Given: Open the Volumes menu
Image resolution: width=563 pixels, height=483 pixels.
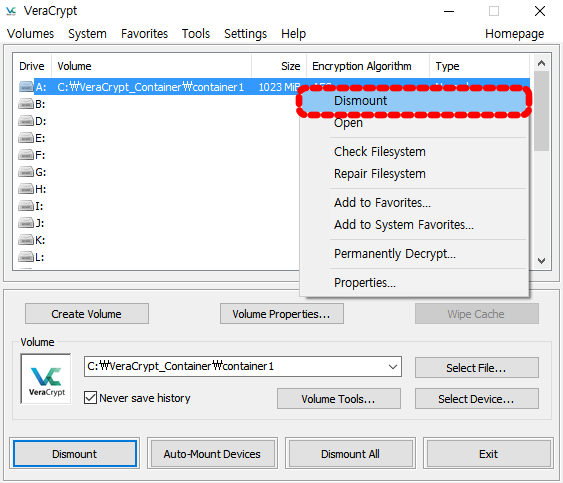Looking at the screenshot, I should click(31, 34).
